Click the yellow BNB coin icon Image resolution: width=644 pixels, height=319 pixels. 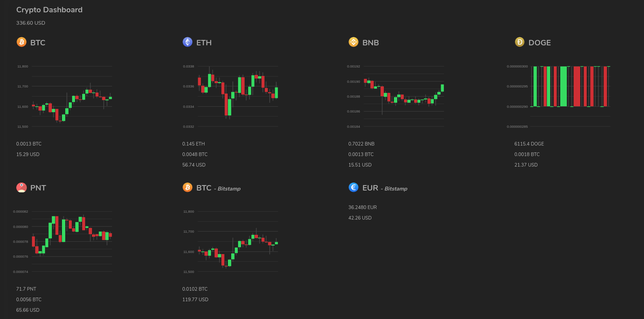pyautogui.click(x=353, y=42)
